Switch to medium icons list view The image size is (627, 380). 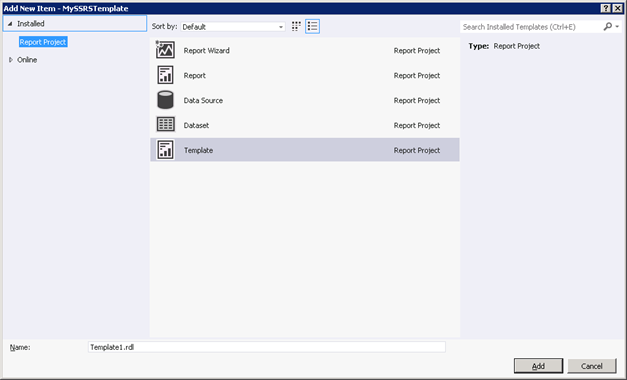312,26
